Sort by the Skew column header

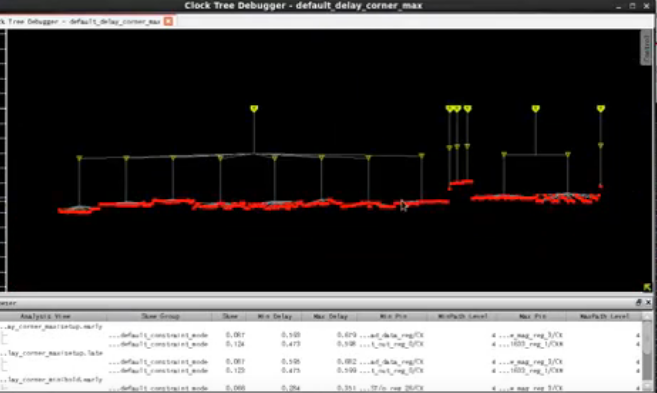tap(230, 316)
